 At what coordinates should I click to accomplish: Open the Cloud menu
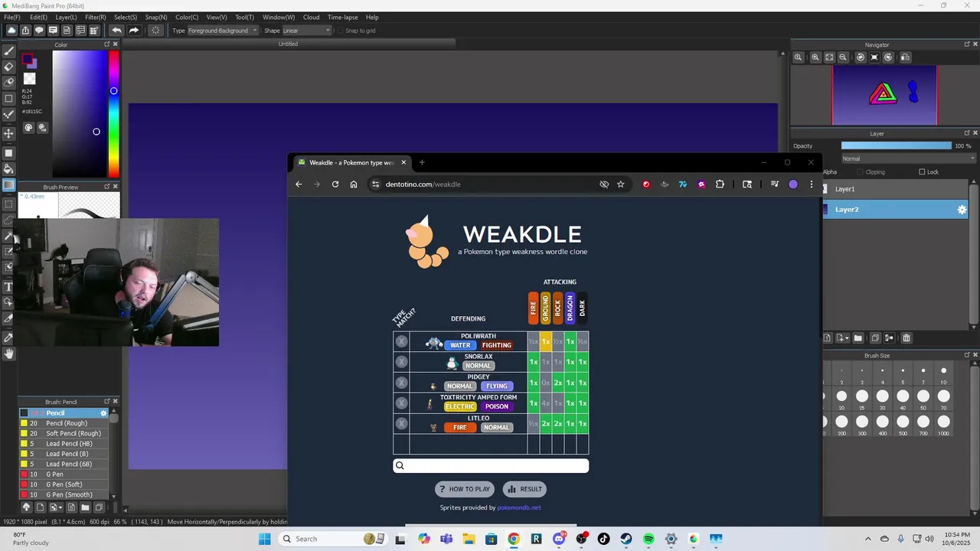click(x=312, y=17)
